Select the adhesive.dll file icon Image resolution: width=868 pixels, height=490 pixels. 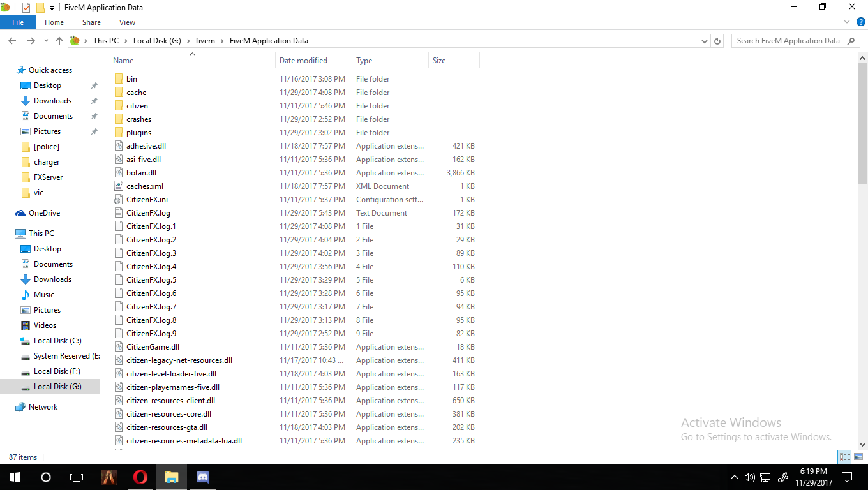[x=119, y=146]
